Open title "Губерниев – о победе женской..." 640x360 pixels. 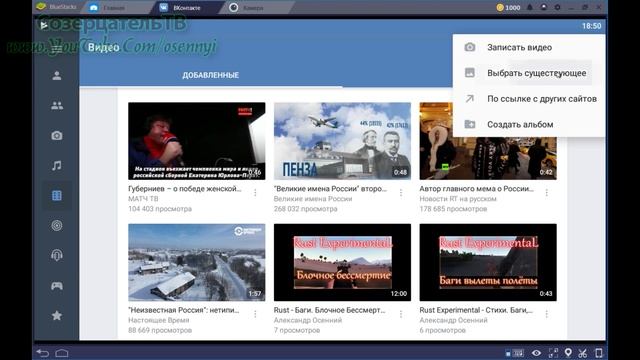click(x=185, y=189)
